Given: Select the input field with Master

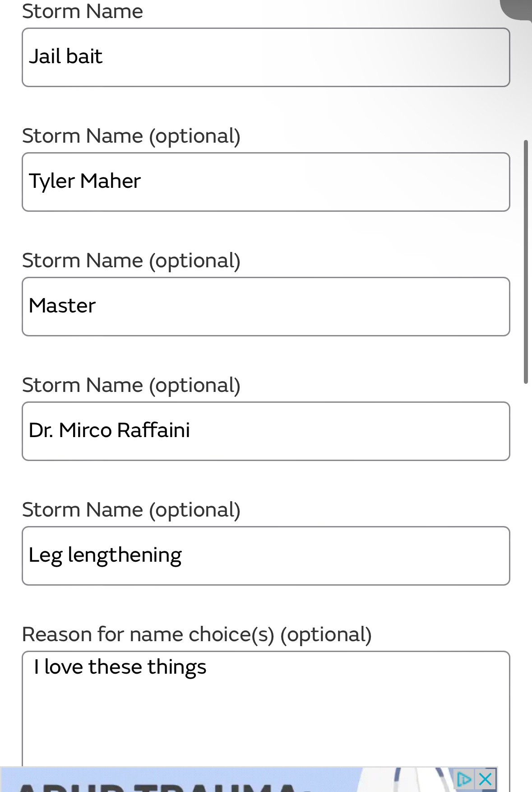Looking at the screenshot, I should (266, 307).
